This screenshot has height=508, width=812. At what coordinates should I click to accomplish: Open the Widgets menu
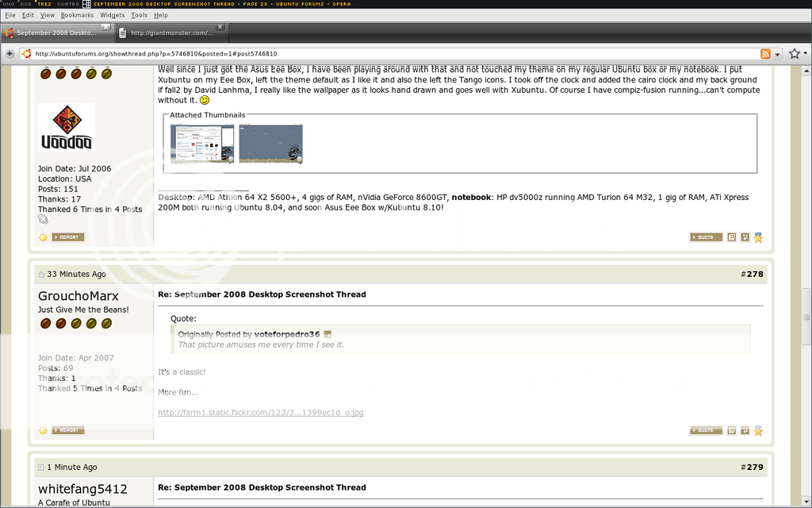[112, 15]
